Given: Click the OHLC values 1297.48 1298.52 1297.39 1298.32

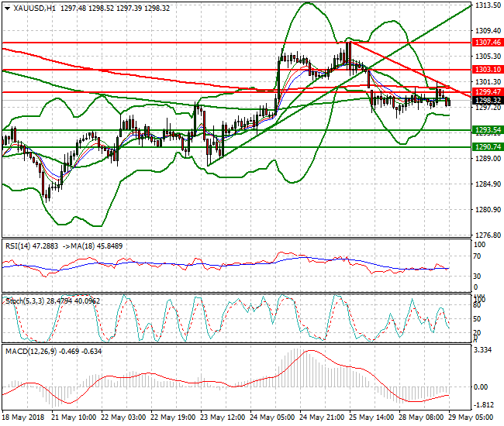Looking at the screenshot, I should pos(115,9).
